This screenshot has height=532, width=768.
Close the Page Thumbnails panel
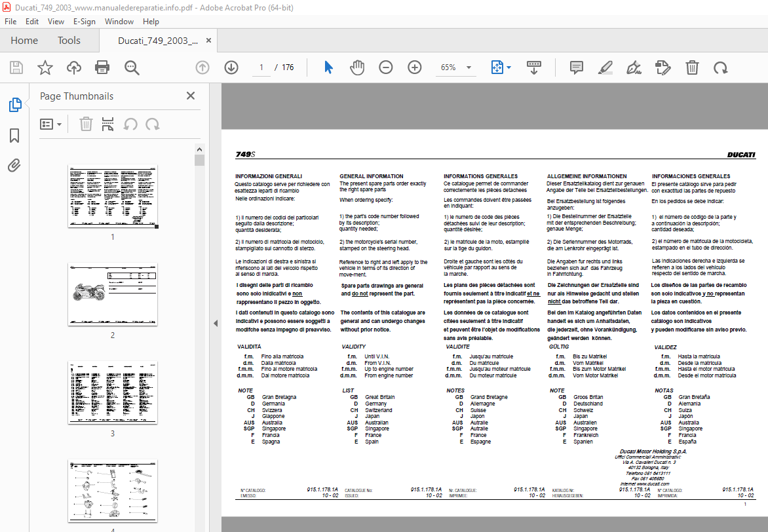(x=191, y=96)
